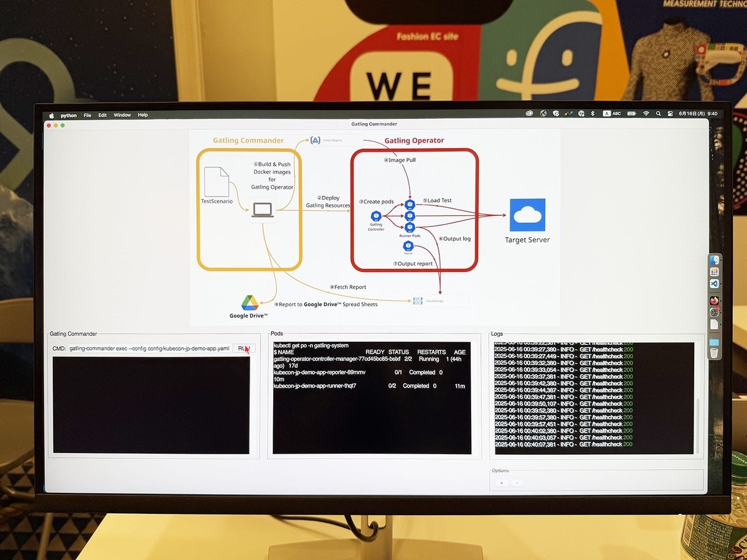Open the Window menu

(x=122, y=115)
